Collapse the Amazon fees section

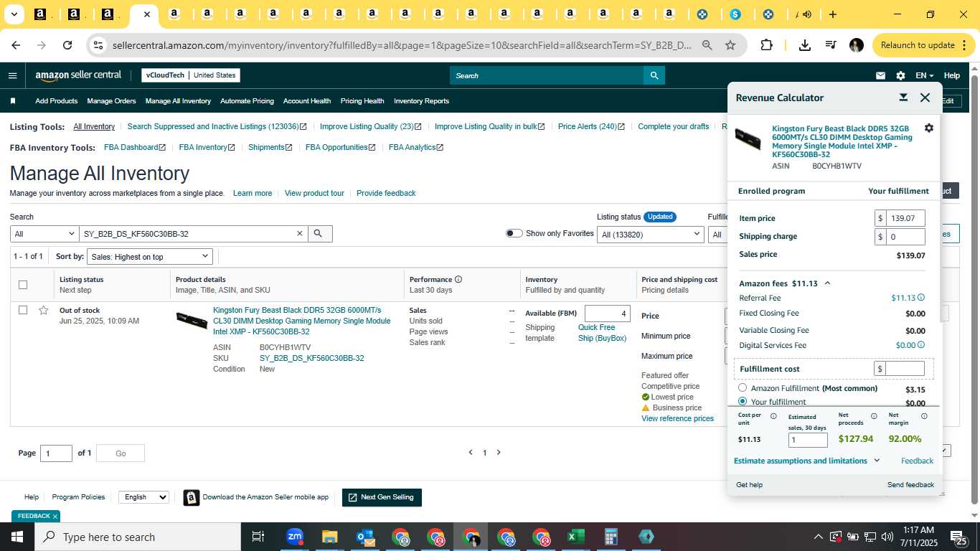click(x=827, y=283)
